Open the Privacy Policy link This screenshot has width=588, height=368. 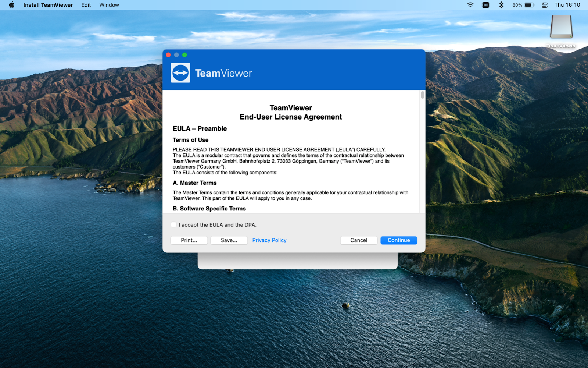pos(269,240)
